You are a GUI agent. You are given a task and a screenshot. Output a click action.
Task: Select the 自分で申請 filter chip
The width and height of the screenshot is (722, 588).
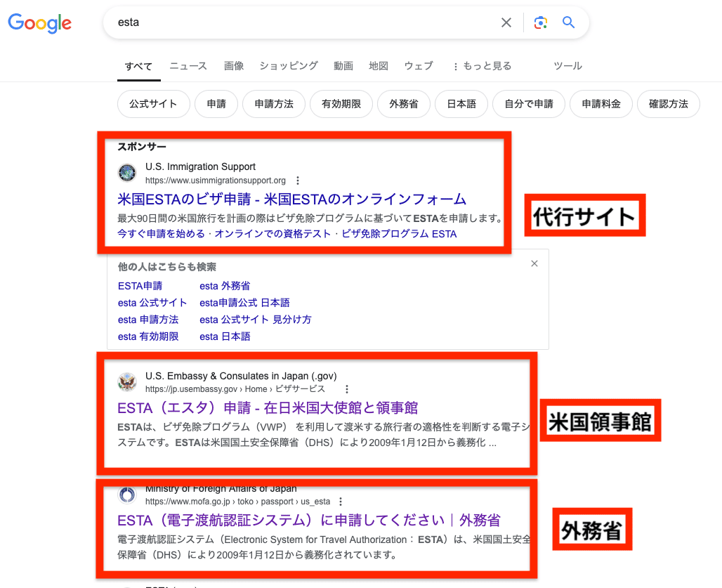pos(529,104)
